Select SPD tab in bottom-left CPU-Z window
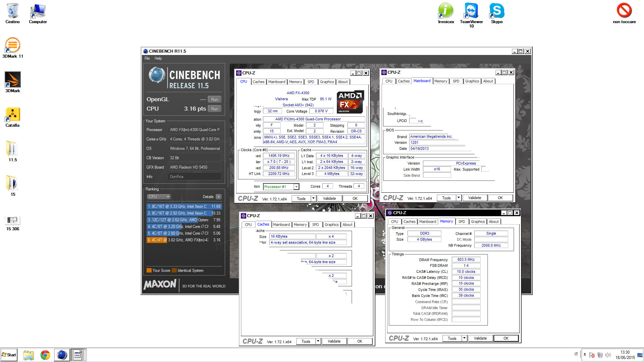The image size is (644, 362). click(x=316, y=225)
